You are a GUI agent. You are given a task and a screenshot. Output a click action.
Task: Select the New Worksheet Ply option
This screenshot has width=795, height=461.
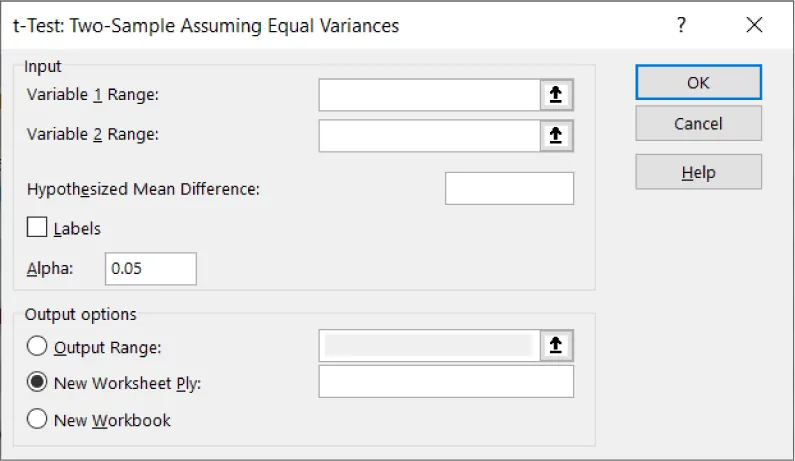38,382
